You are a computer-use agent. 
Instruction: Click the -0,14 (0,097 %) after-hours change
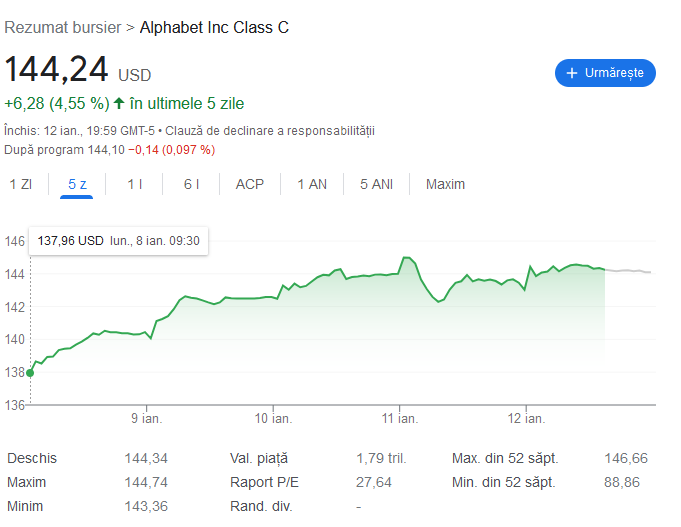point(172,150)
